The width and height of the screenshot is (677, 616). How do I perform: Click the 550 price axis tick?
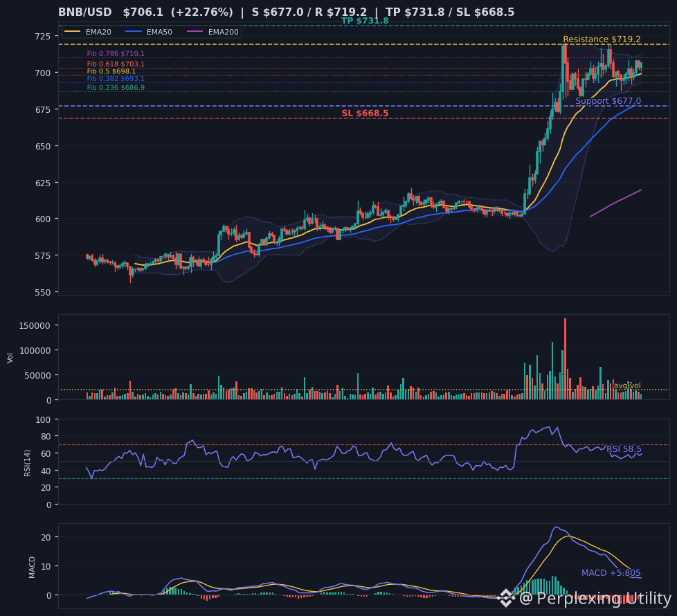click(x=43, y=292)
